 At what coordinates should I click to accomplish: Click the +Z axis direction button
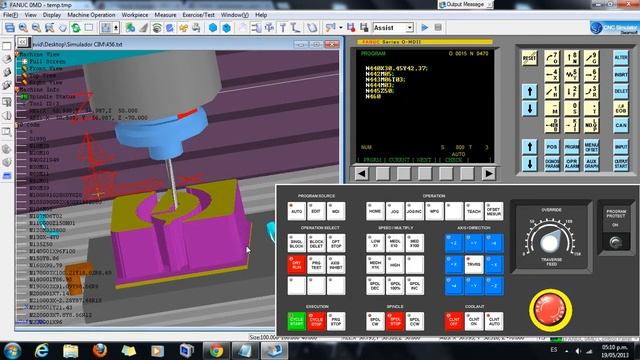[454, 243]
